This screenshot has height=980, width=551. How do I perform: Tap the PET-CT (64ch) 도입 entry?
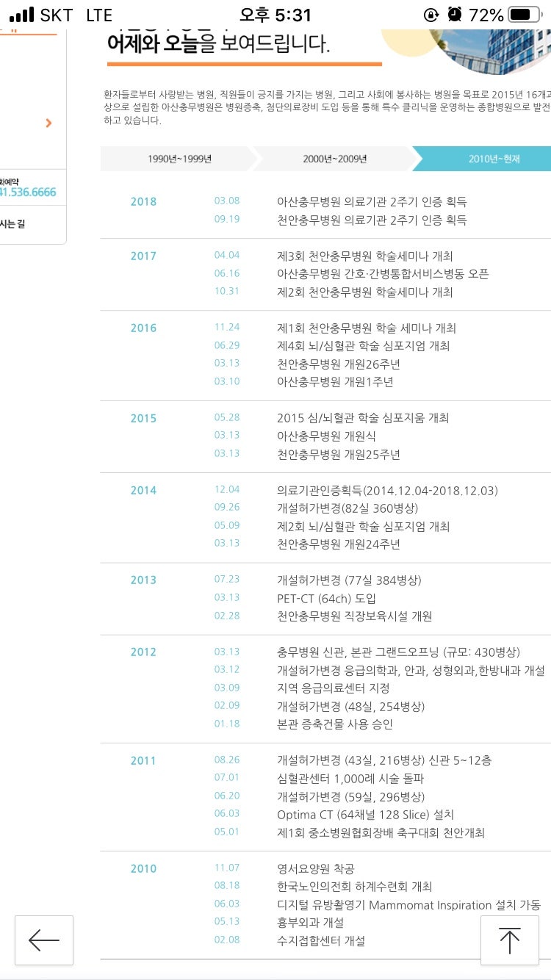click(x=326, y=598)
